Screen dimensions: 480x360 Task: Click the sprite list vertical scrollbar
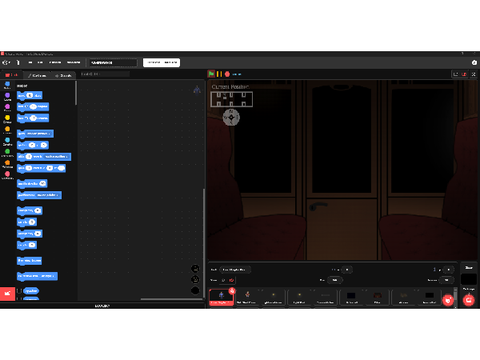click(455, 295)
